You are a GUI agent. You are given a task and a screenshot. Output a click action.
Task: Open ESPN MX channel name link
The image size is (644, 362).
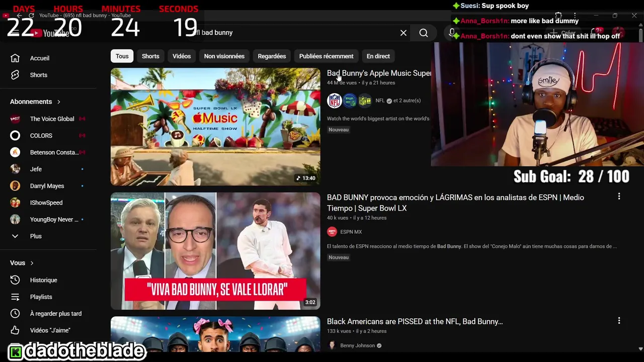(x=351, y=232)
